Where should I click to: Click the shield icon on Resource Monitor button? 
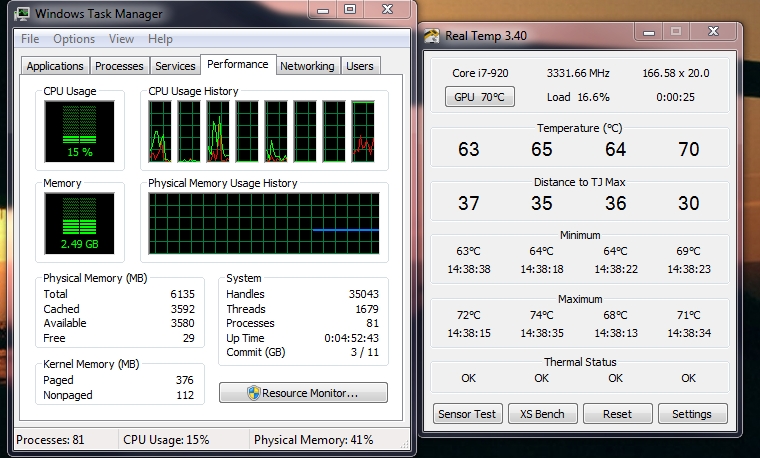point(253,393)
